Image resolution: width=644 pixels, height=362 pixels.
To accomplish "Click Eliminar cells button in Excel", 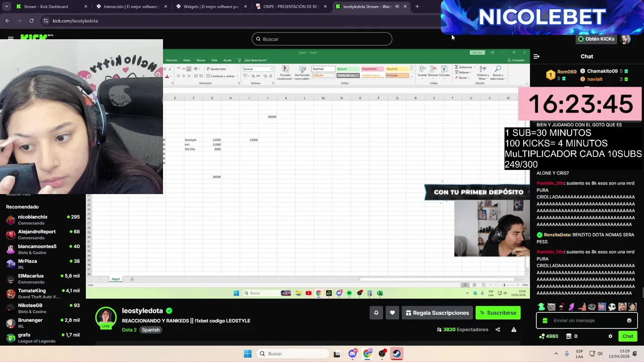I will coord(433,72).
